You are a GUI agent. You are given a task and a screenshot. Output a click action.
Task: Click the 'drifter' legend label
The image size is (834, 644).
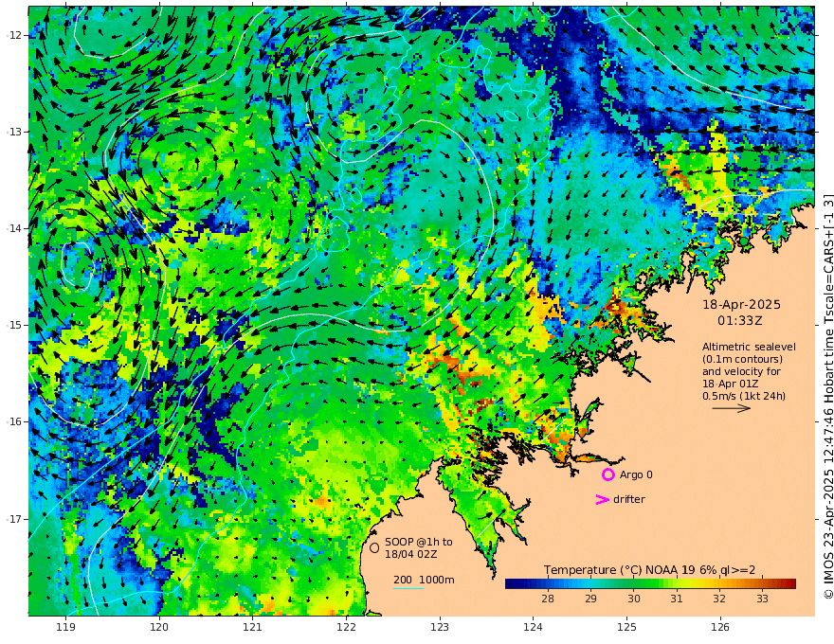(x=629, y=499)
